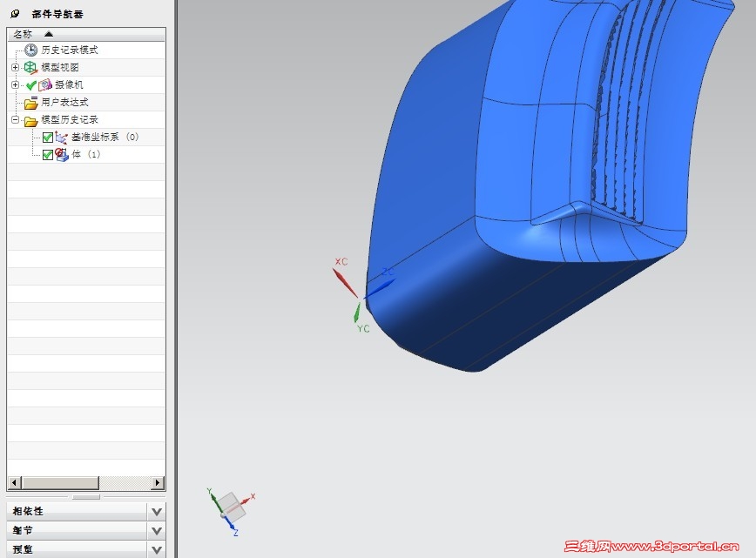
Task: Select the 模型视图 row
Action: [86, 67]
